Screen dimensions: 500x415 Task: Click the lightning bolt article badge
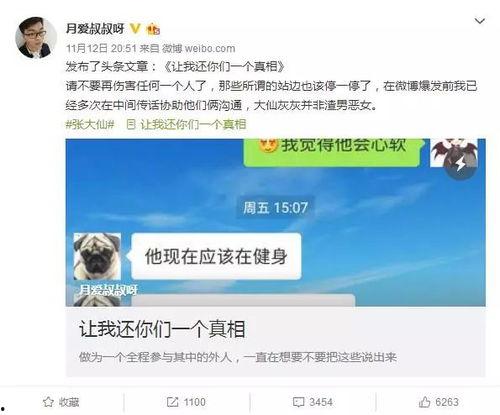[461, 164]
